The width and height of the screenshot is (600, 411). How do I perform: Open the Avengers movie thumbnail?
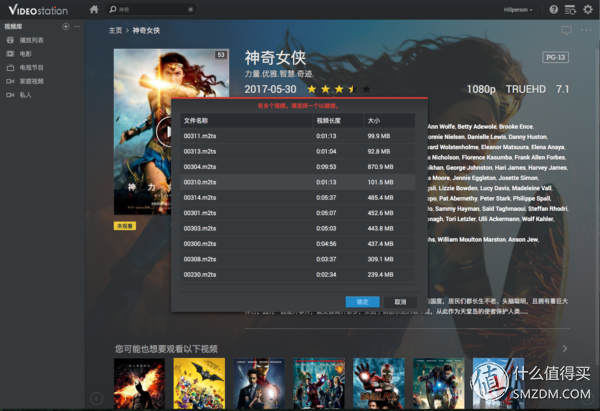click(319, 383)
